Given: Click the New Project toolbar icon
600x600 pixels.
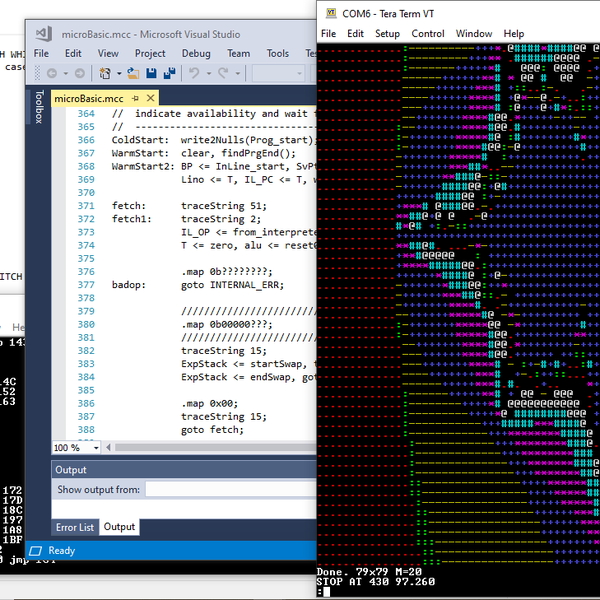Looking at the screenshot, I should [x=105, y=73].
